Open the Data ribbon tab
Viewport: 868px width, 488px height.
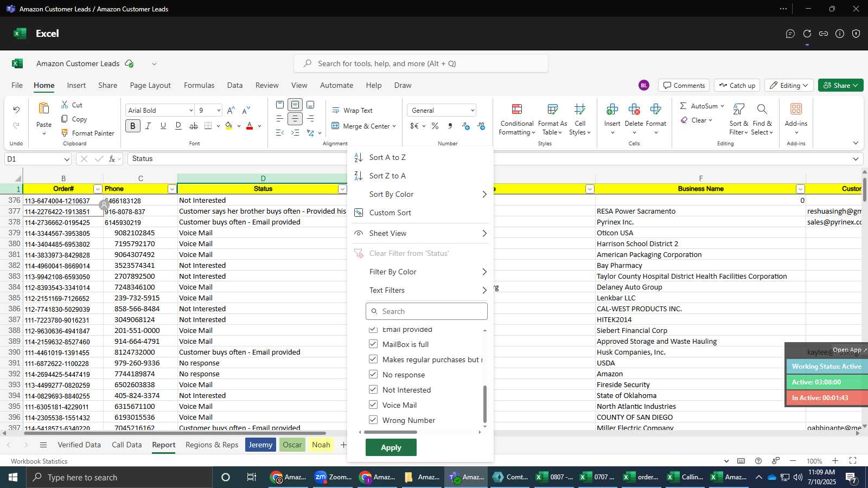(235, 85)
